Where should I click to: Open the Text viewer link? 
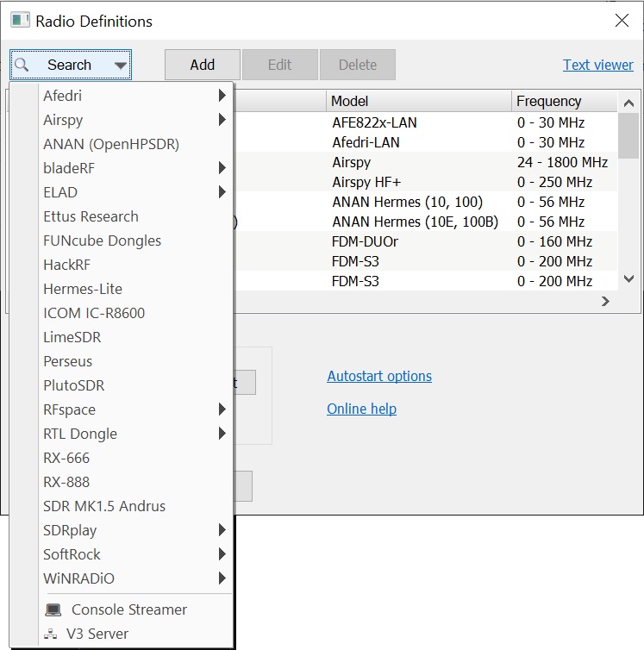tap(597, 65)
